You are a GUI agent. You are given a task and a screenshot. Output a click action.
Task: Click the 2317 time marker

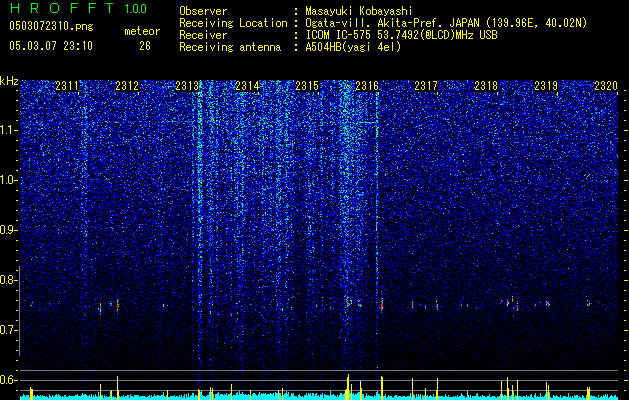tap(426, 85)
